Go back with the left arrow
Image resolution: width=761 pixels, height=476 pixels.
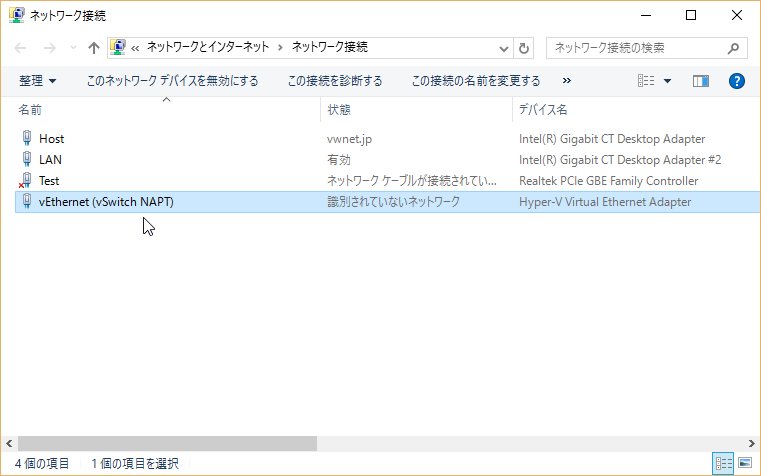click(x=20, y=48)
